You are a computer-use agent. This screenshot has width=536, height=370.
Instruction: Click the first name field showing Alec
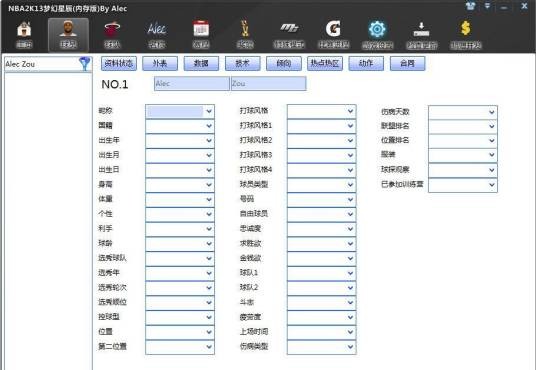click(192, 83)
